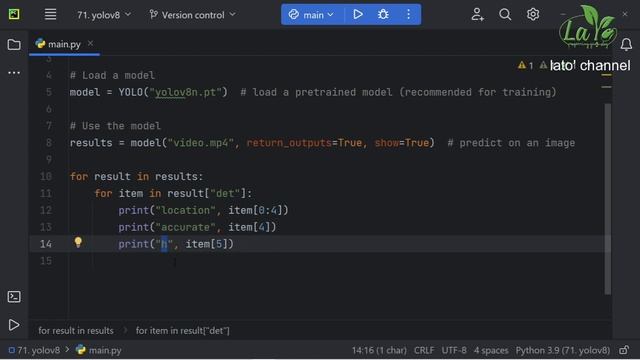The height and width of the screenshot is (360, 640).
Task: Click item[5] on line 14
Action: [206, 244]
